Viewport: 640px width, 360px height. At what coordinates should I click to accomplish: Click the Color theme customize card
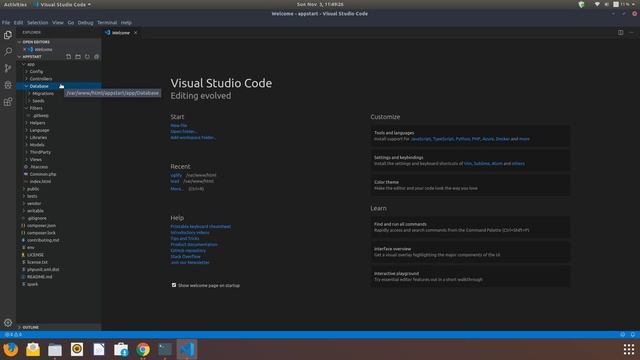coord(471,185)
